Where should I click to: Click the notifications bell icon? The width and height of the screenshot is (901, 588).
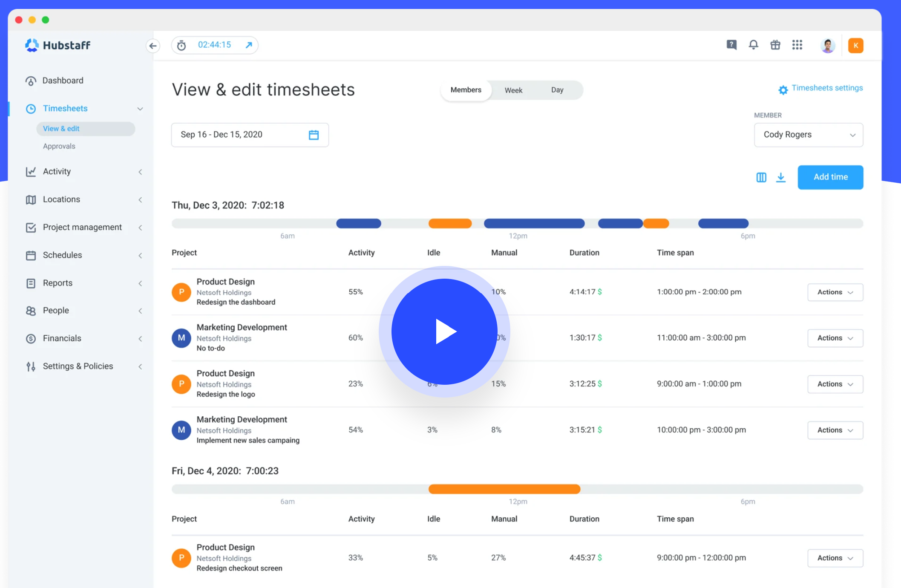click(753, 45)
